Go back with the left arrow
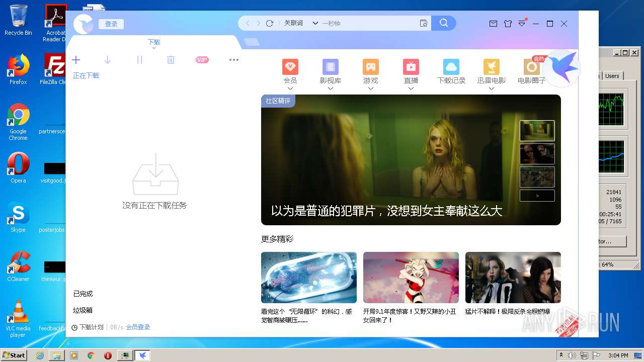The height and width of the screenshot is (362, 644). [248, 23]
